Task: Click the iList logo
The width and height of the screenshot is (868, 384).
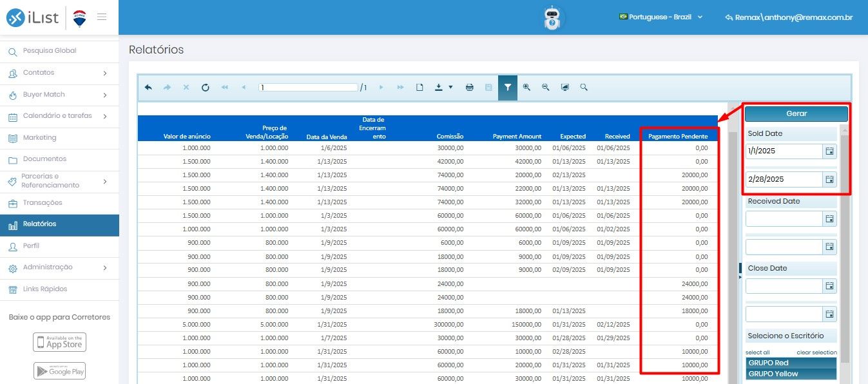Action: coord(34,18)
